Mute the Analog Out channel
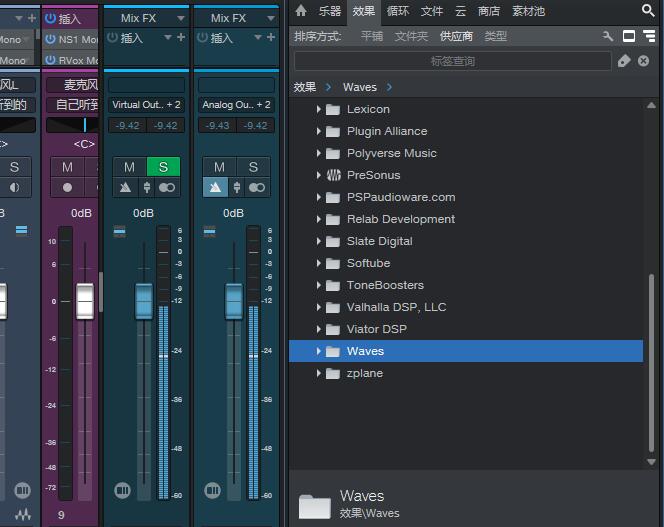664x527 pixels. [219, 167]
